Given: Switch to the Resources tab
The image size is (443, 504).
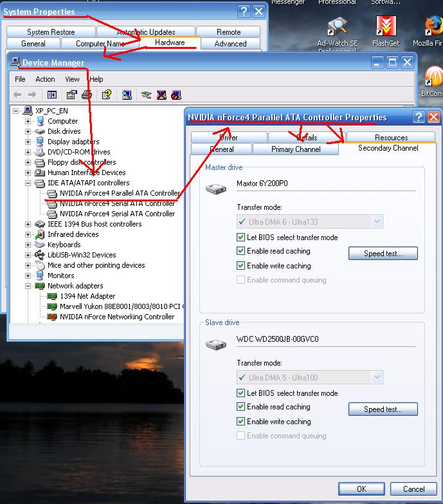Looking at the screenshot, I should point(391,138).
